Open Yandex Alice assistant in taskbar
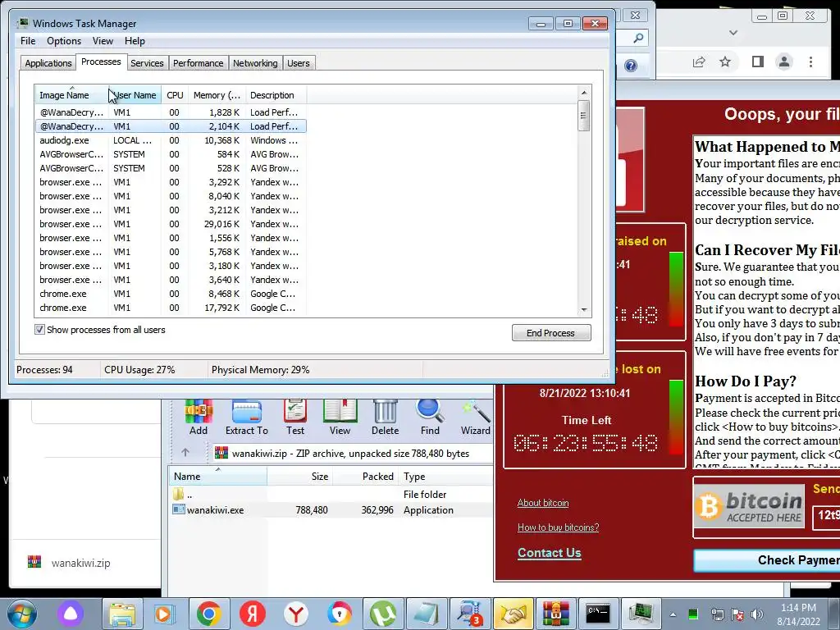Viewport: 840px width, 630px height. click(x=71, y=614)
